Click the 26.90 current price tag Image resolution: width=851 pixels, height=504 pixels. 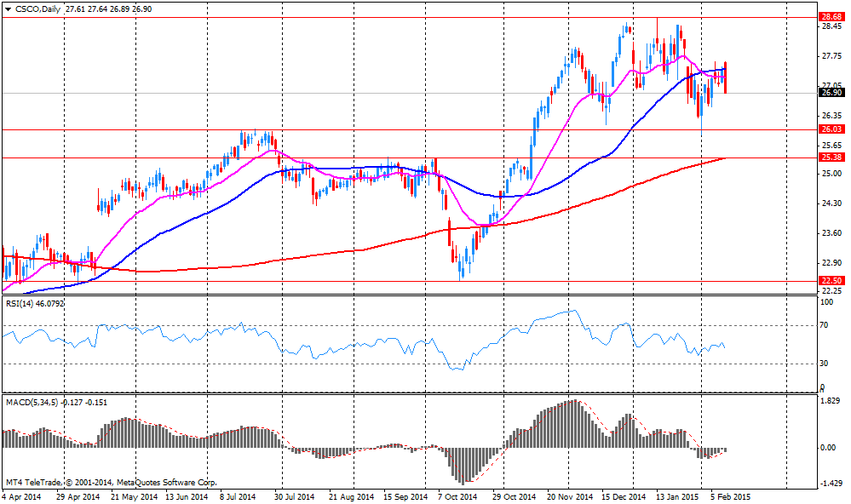tap(831, 93)
